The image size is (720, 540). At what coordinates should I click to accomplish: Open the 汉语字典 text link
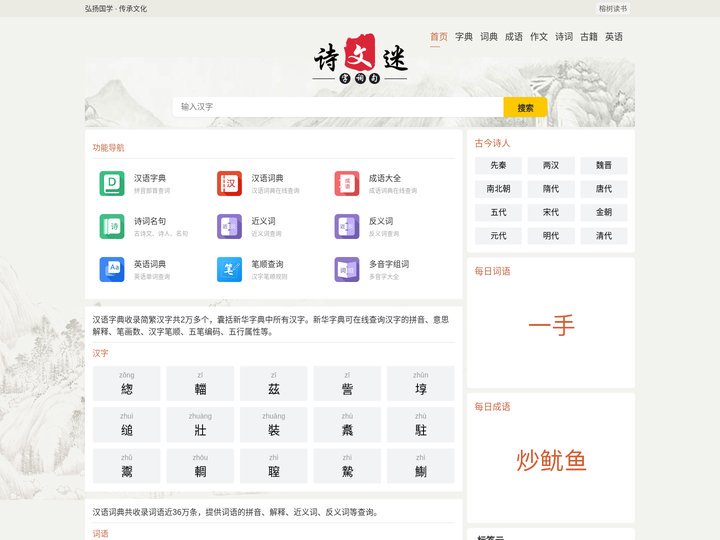[150, 178]
